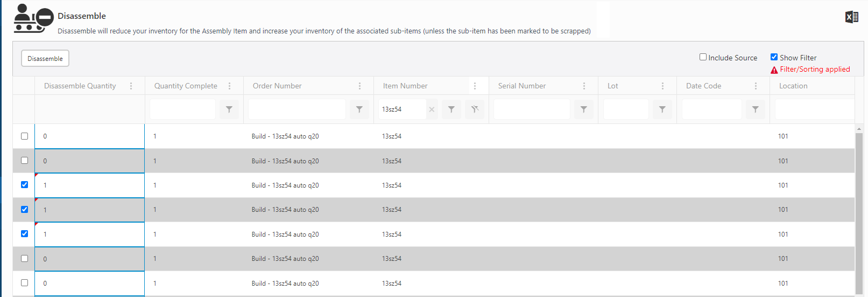This screenshot has height=297, width=868.
Task: Open the Order Number filter funnel
Action: (359, 109)
